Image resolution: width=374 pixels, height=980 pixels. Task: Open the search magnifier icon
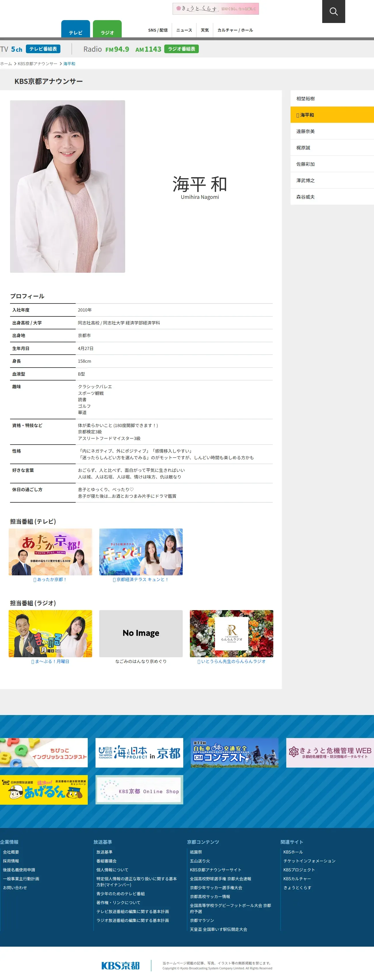coord(333,11)
